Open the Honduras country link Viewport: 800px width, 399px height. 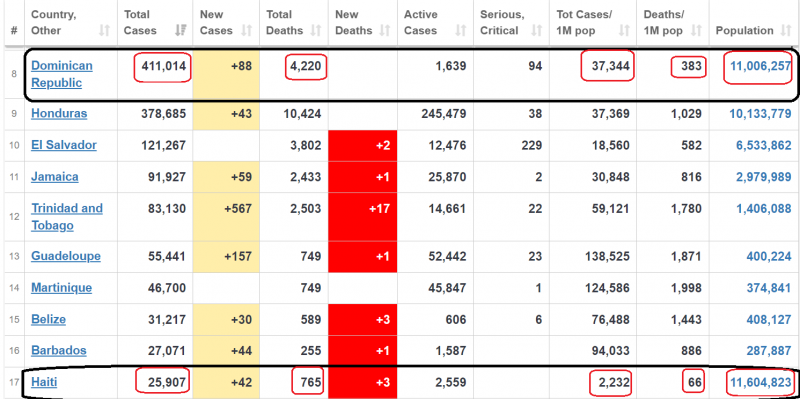(x=59, y=113)
